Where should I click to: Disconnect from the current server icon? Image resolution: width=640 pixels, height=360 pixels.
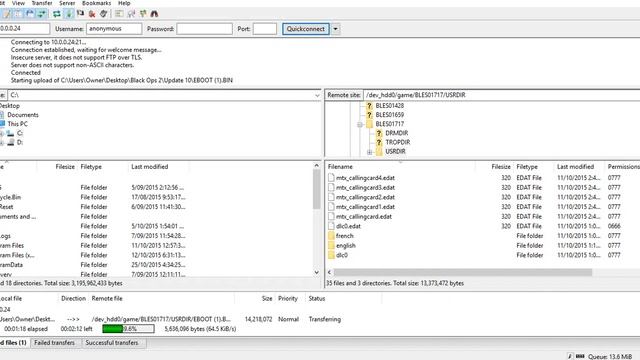click(x=92, y=14)
